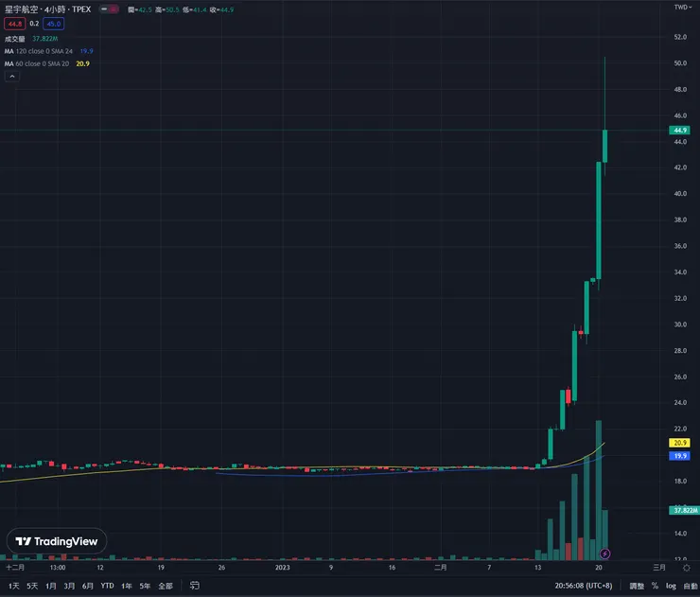The width and height of the screenshot is (700, 597).
Task: Select the 3月 time range
Action: (x=69, y=586)
